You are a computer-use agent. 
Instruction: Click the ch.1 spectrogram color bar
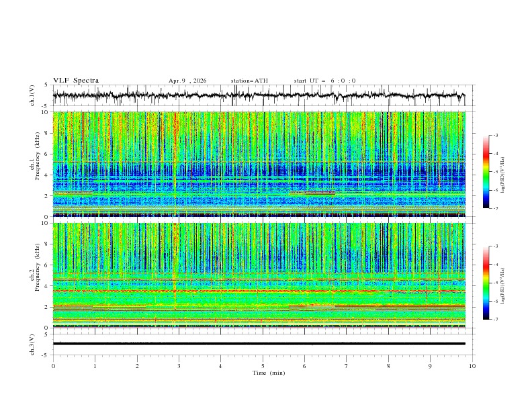[x=486, y=172]
